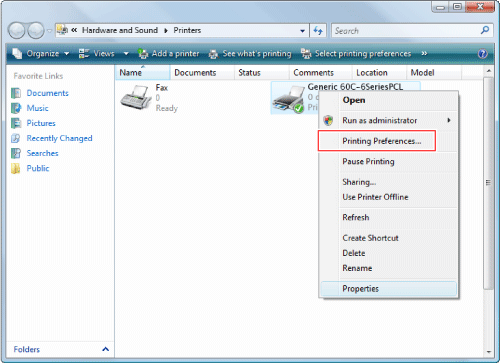Viewport: 500px width, 363px height.
Task: Click the vertical scrollbar up arrow
Action: point(488,71)
